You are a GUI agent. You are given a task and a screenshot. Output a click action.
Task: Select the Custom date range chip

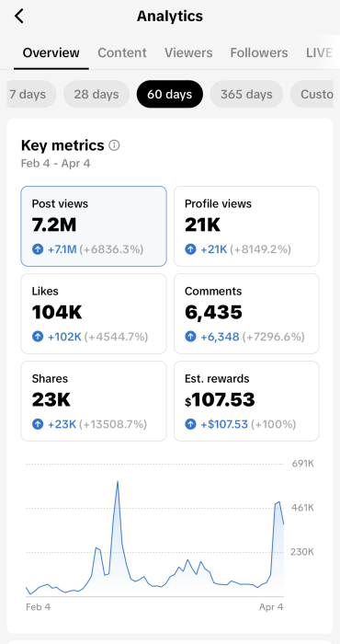312,95
